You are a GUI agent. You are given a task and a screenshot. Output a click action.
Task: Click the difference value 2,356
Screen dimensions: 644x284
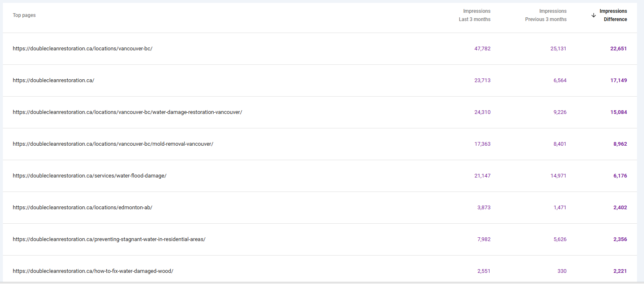(x=620, y=239)
